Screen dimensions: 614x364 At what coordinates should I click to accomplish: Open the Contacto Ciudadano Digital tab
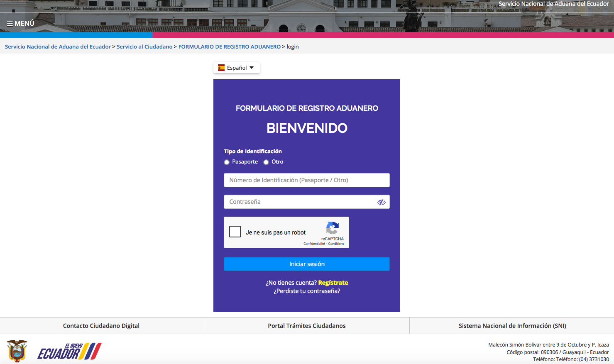101,326
